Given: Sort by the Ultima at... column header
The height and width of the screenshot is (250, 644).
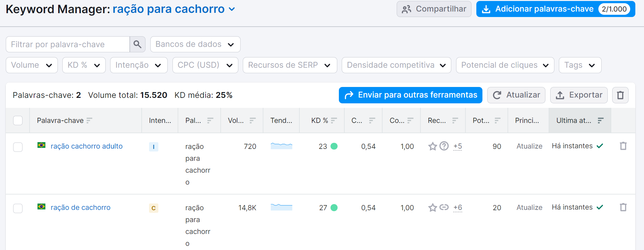Looking at the screenshot, I should coord(578,120).
